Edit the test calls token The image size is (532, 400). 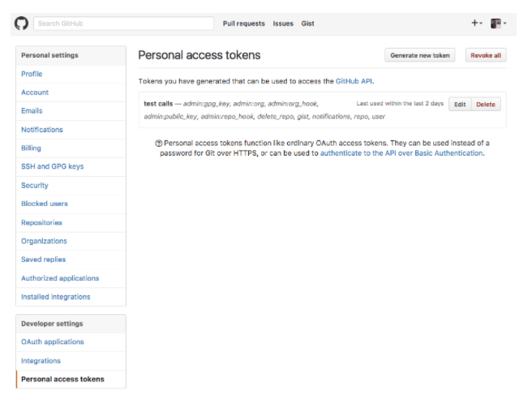[x=460, y=104]
